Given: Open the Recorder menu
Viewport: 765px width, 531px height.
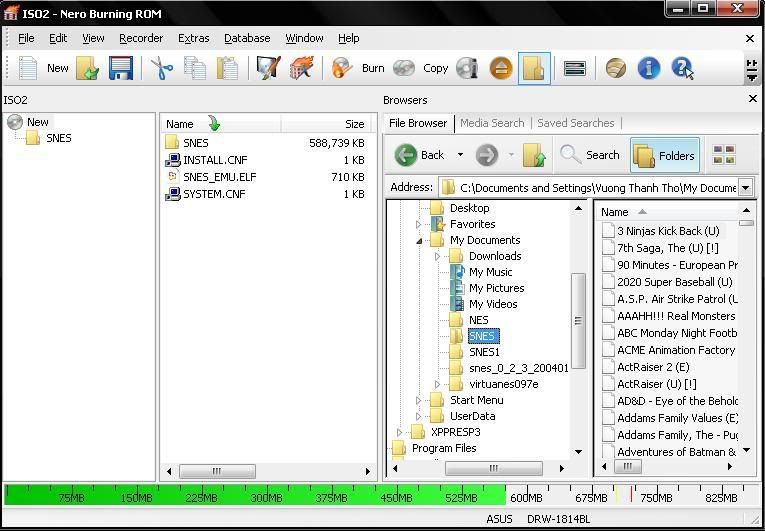Looking at the screenshot, I should pyautogui.click(x=141, y=38).
